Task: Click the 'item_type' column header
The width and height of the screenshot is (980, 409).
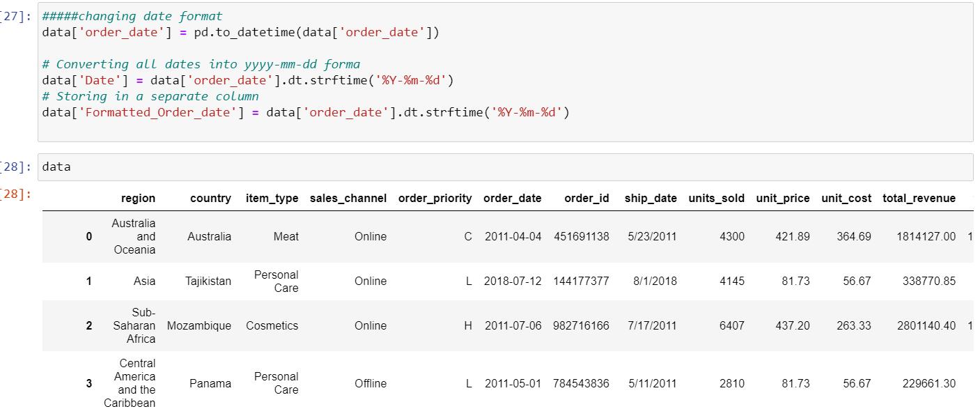Action: (x=272, y=199)
